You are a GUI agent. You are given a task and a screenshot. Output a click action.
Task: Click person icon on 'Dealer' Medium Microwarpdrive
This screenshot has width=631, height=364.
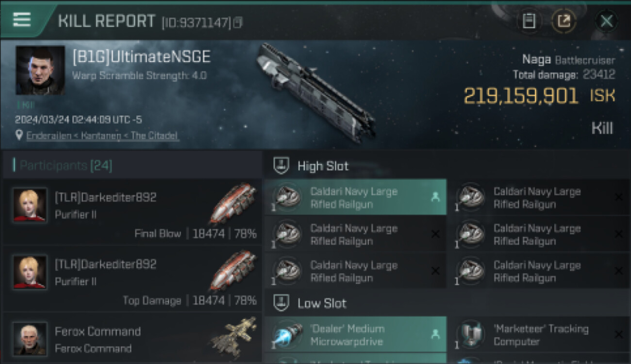click(435, 334)
